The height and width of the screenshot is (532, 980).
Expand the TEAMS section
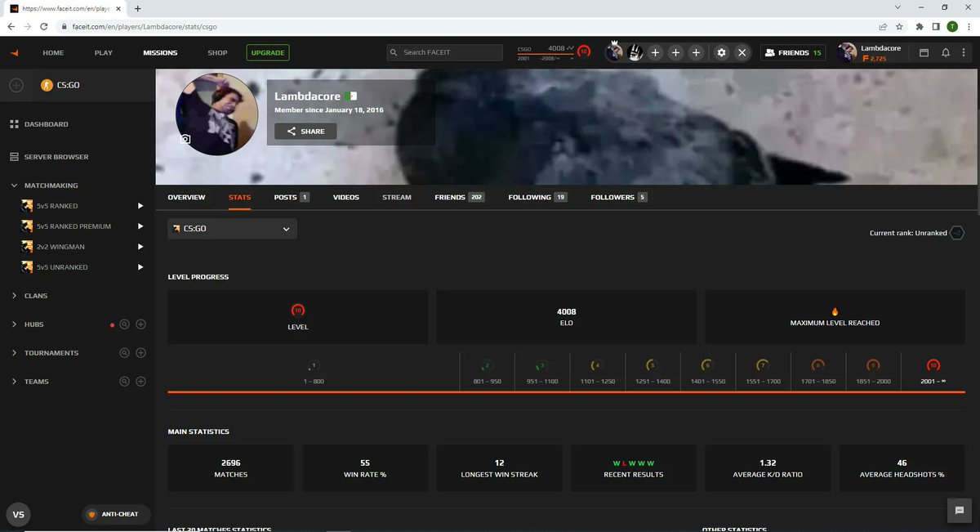pos(15,382)
